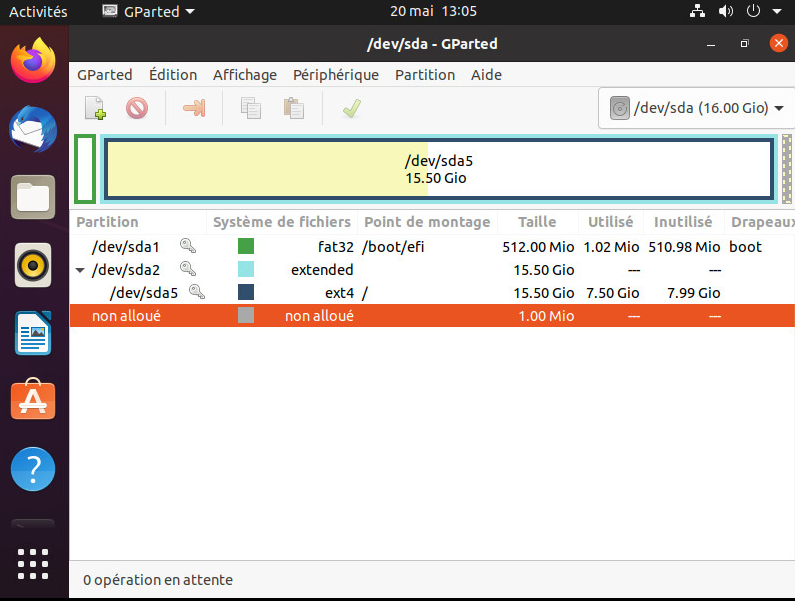Click the green fat32 color swatch
The image size is (795, 601).
(x=246, y=246)
